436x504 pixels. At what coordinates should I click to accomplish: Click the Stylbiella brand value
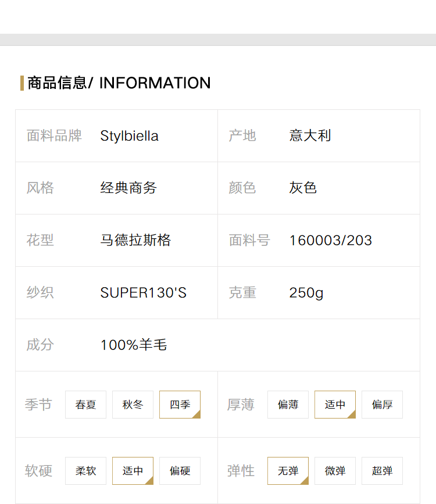point(129,136)
